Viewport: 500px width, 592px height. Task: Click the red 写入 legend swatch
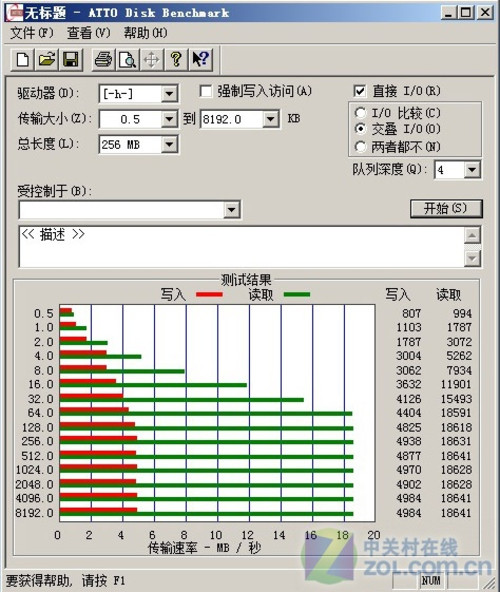pyautogui.click(x=210, y=294)
